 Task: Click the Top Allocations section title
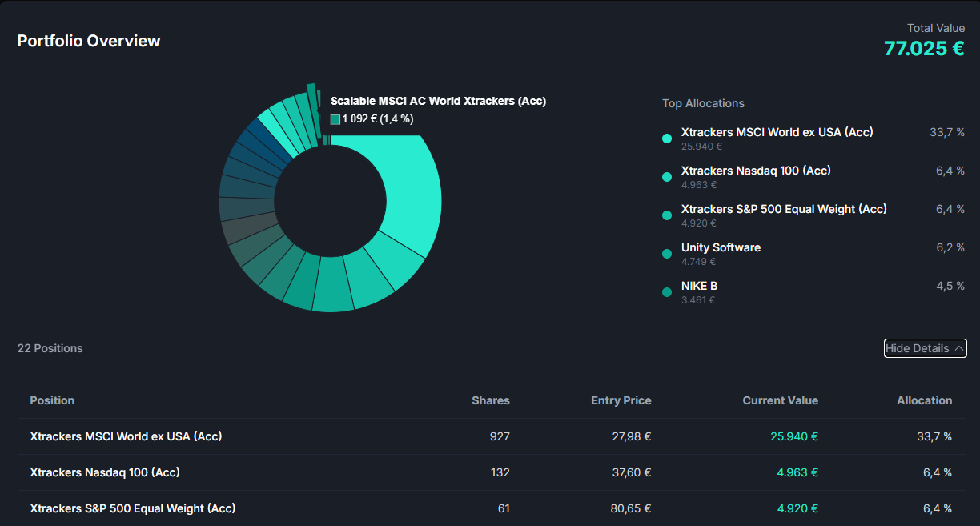[x=703, y=103]
